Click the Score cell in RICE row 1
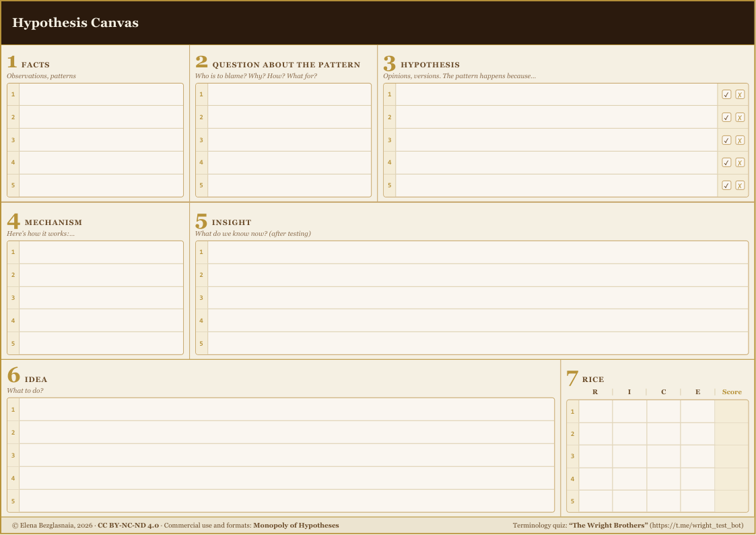The image size is (756, 535). pos(731,412)
